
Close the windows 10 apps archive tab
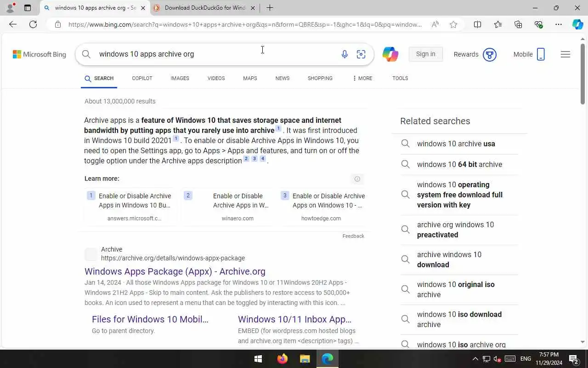click(143, 8)
